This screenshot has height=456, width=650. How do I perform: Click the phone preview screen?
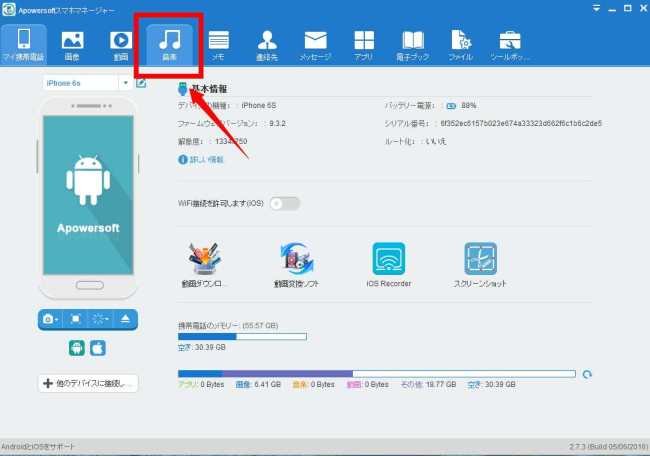click(88, 195)
